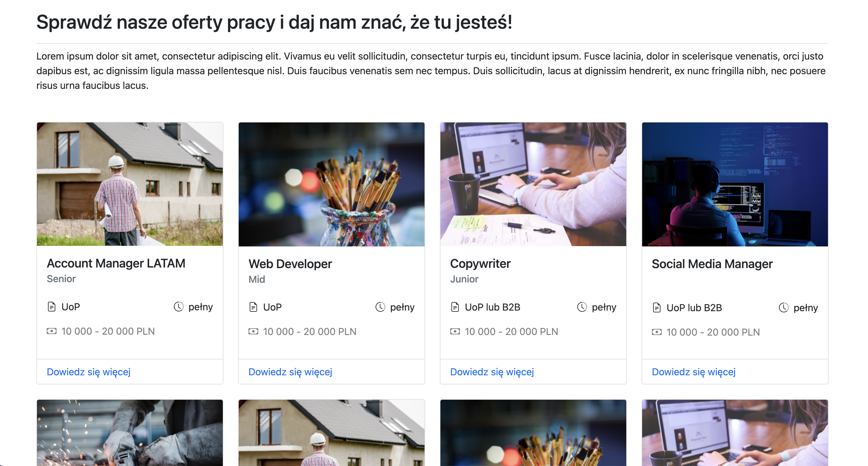Screen dimensions: 868x466
Task: Click the salary banknote icon on Social Media Manager card
Action: click(x=657, y=332)
